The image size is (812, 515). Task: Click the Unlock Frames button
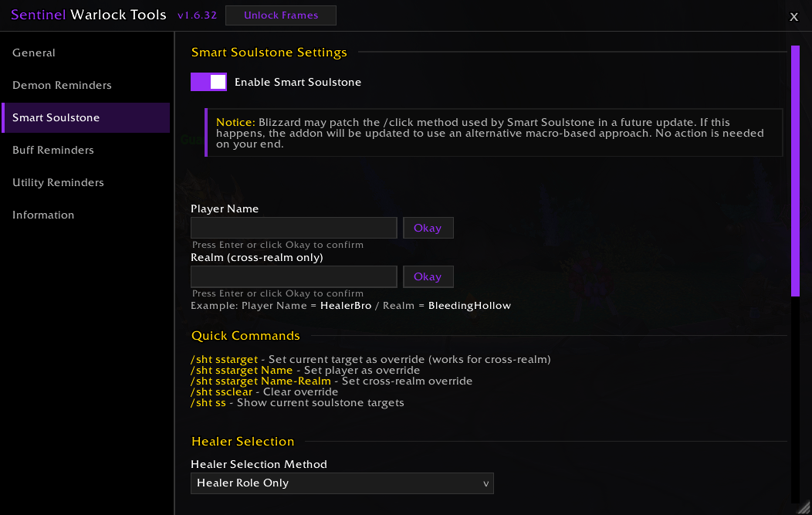(281, 15)
